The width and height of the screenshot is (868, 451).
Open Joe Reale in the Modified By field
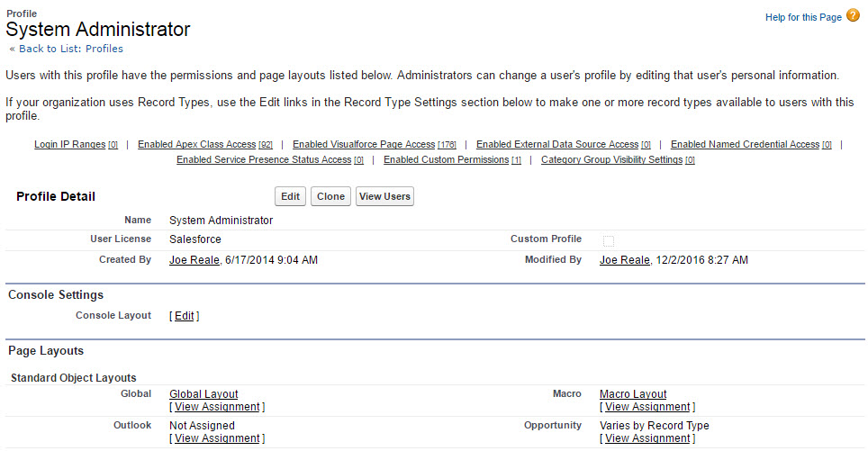click(624, 260)
